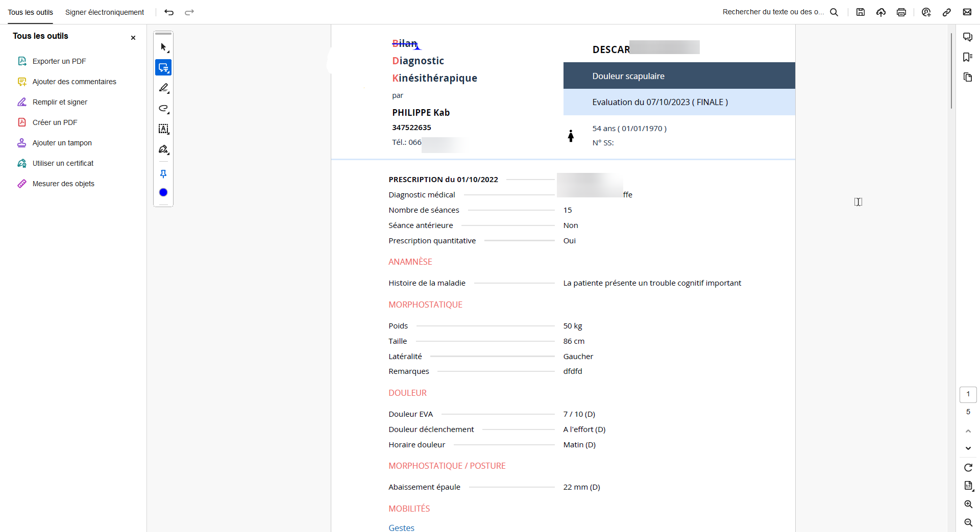Undo the last action
Image resolution: width=980 pixels, height=532 pixels.
tap(169, 12)
